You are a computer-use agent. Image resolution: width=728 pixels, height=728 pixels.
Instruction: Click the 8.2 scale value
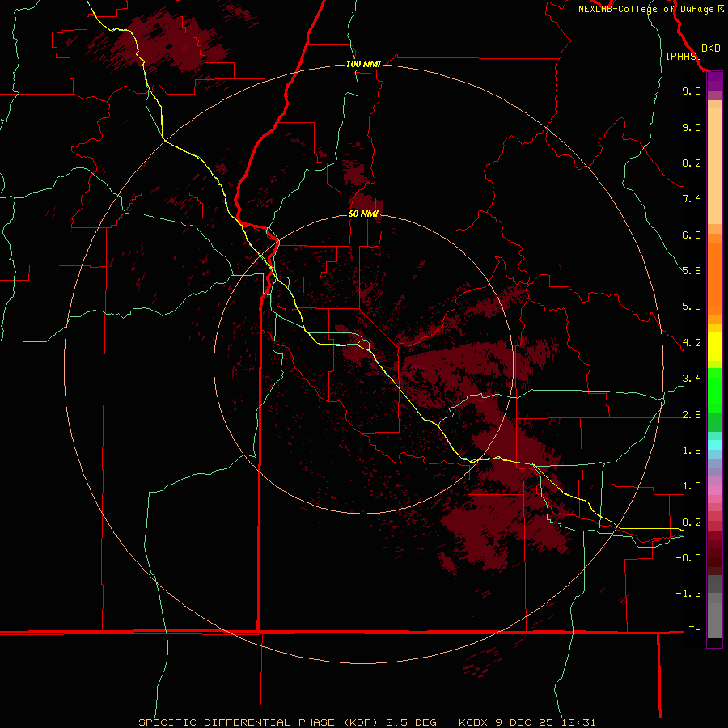tap(692, 163)
